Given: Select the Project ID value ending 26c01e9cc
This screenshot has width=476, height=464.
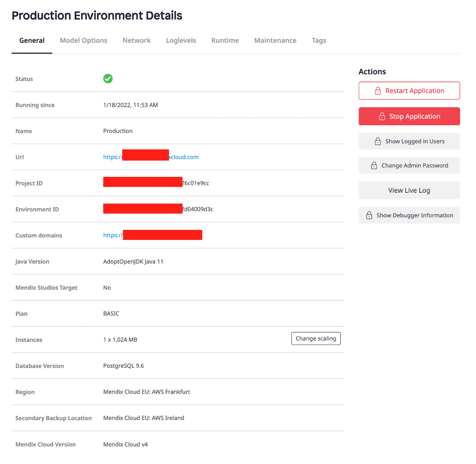Looking at the screenshot, I should [156, 183].
